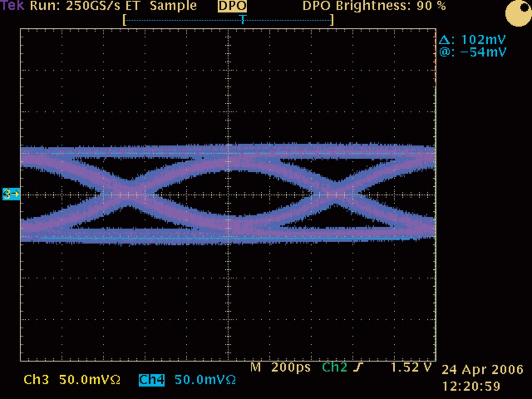Click the Ch4 50.0mVΩ vertical scale value
Image resolution: width=532 pixels, height=399 pixels.
point(205,380)
